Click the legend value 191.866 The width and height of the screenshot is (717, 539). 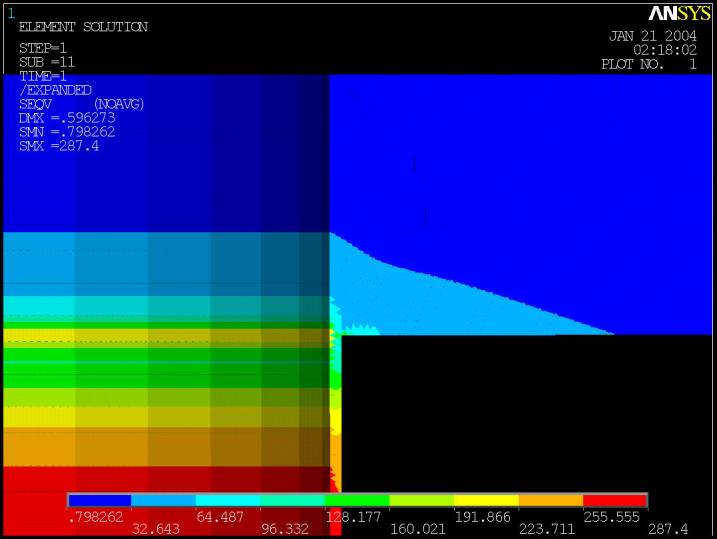click(x=482, y=517)
